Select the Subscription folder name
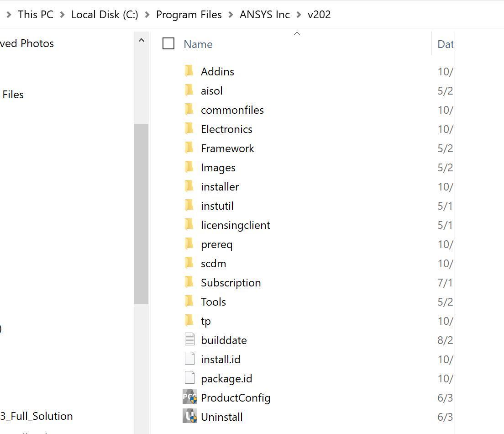This screenshot has width=504, height=434. (231, 283)
